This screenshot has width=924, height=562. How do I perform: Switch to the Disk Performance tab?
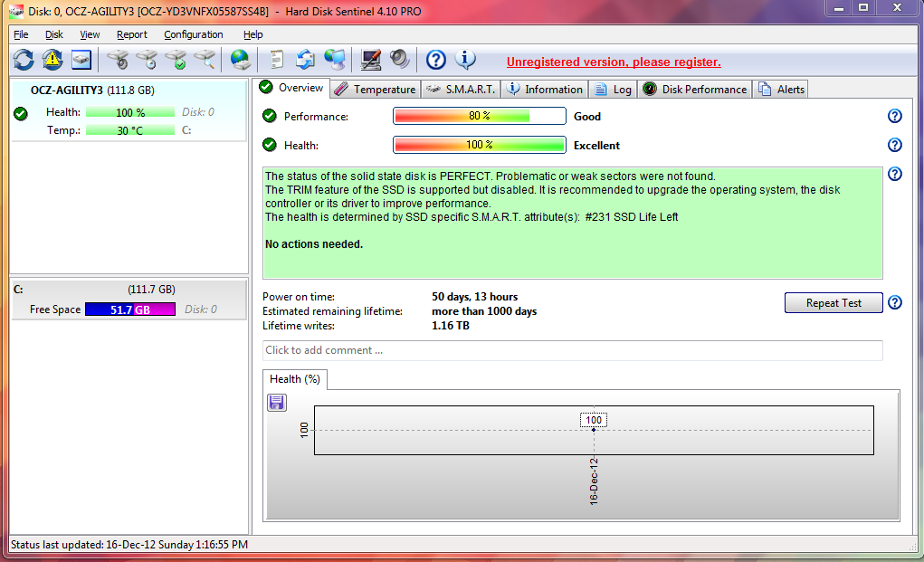pyautogui.click(x=695, y=89)
